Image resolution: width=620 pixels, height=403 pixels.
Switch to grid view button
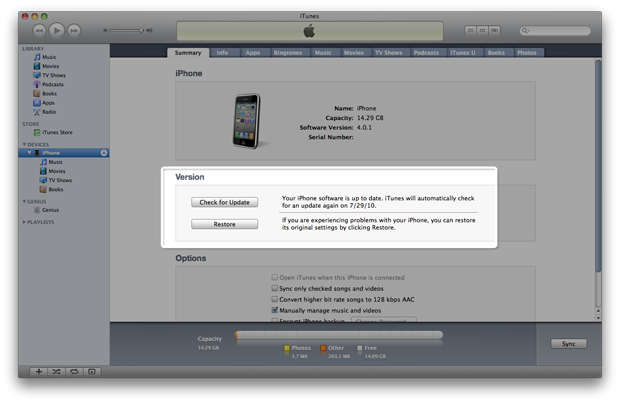coord(482,30)
